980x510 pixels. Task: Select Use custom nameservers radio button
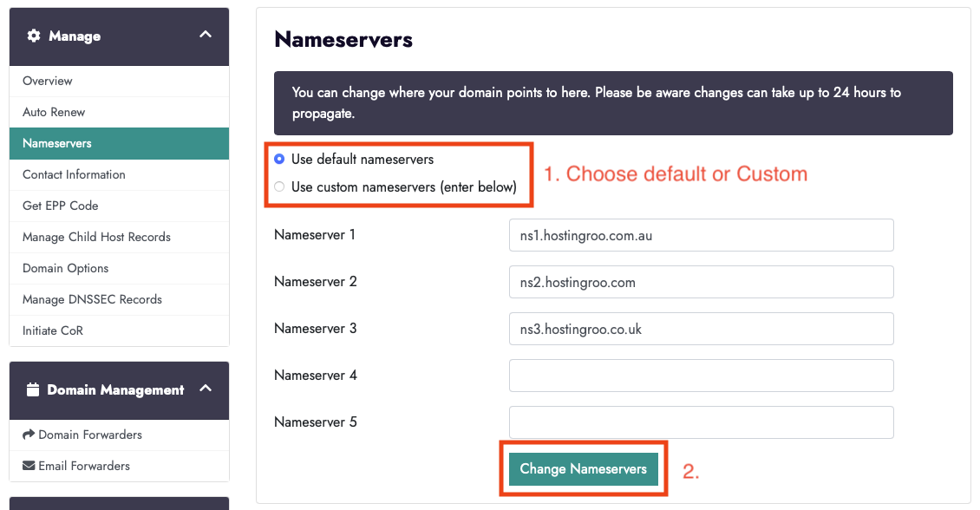tap(278, 186)
